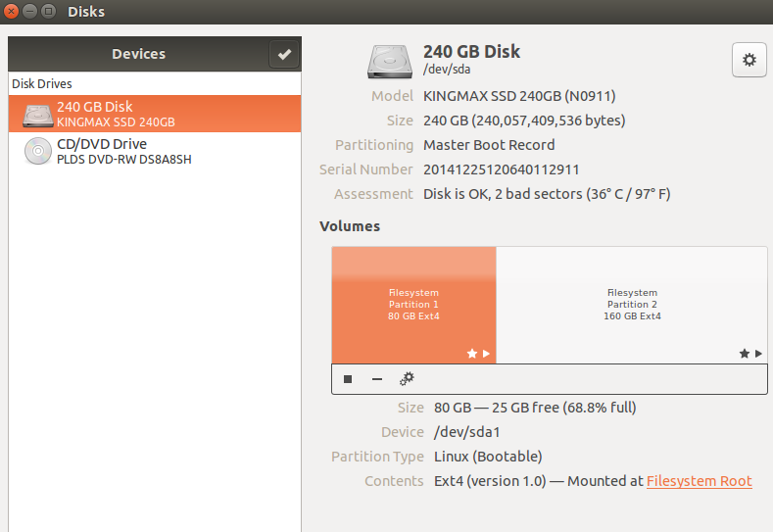Unmount filesystem with the stop square button
The width and height of the screenshot is (773, 532).
[348, 379]
